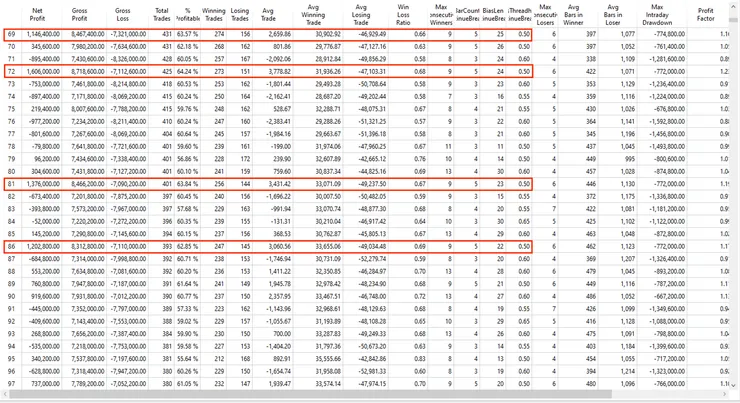The image size is (740, 403).
Task: Click the Avg Trade column header
Action: pos(268,15)
